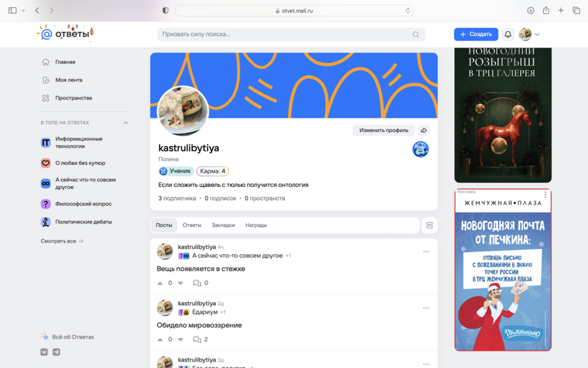Click the 'Смотреть все' link

point(62,241)
